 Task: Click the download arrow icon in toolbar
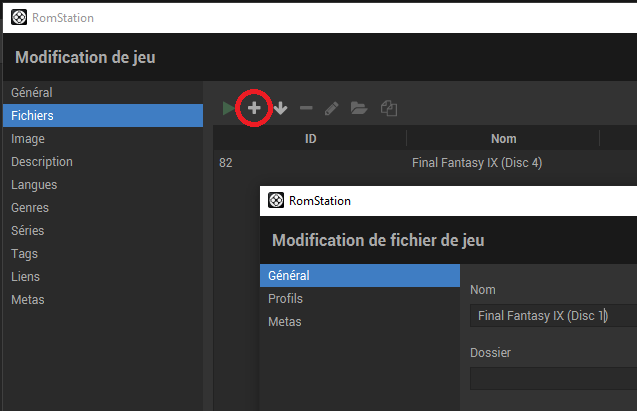[280, 108]
